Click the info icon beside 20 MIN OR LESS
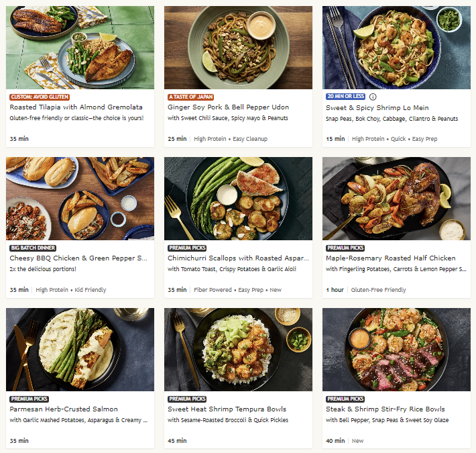476x453 pixels. (x=373, y=97)
